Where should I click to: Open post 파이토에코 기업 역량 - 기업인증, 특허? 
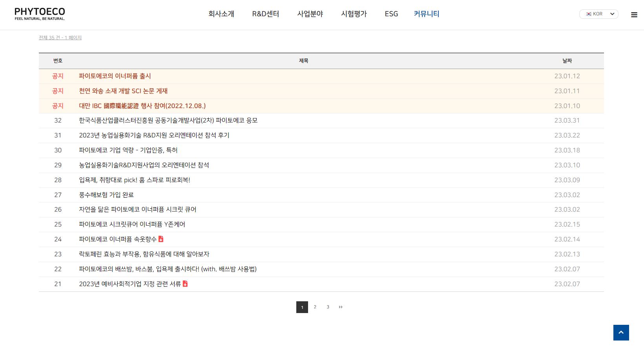(x=128, y=150)
